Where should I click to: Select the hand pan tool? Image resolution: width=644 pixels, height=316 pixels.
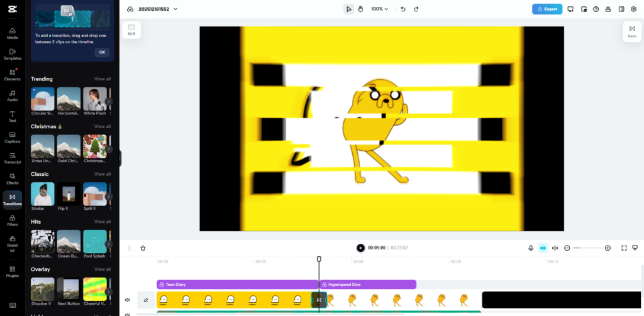tap(360, 9)
